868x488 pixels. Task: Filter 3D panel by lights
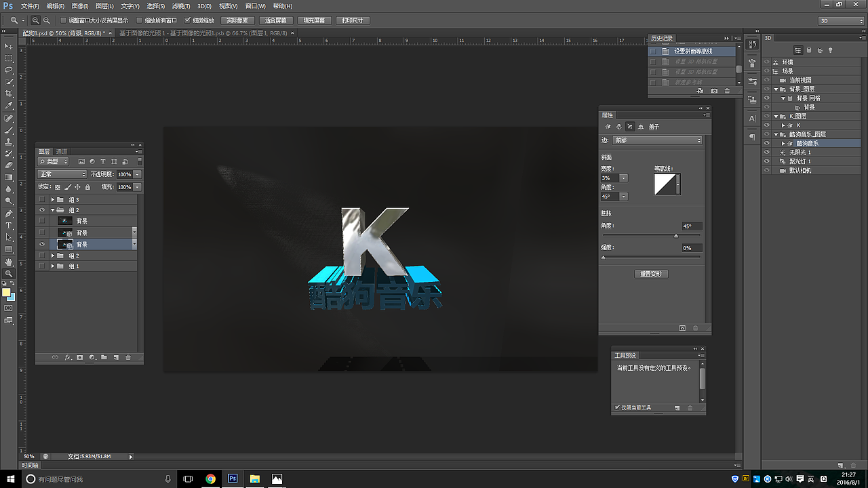829,50
